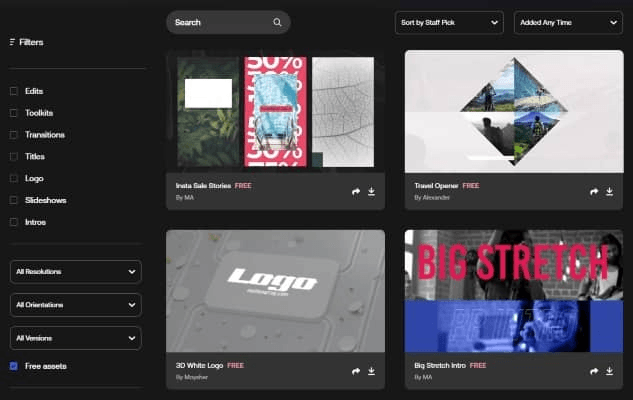The height and width of the screenshot is (400, 633).
Task: Download the Big Stretch Intro template
Action: pos(610,371)
